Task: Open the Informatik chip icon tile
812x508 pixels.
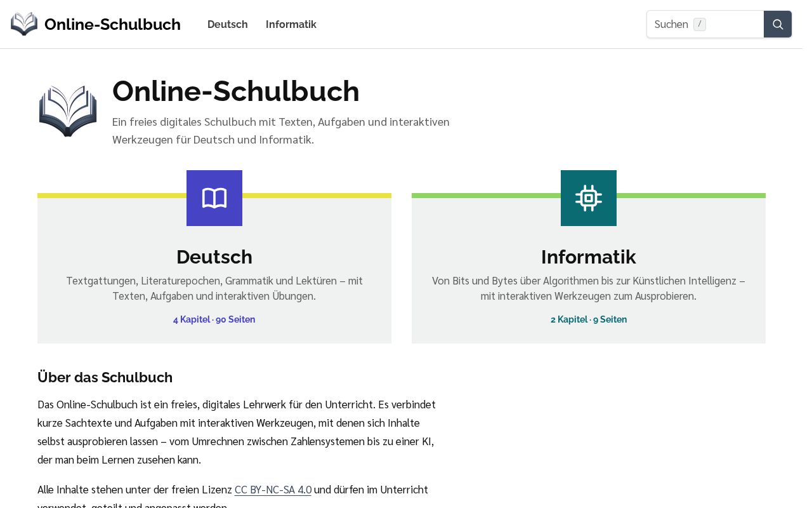Action: (x=589, y=198)
